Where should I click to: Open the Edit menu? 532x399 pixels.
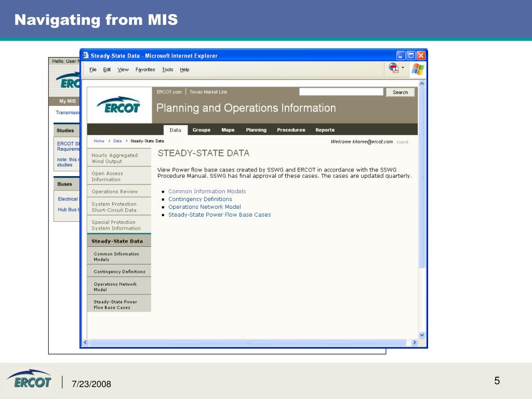pos(107,70)
